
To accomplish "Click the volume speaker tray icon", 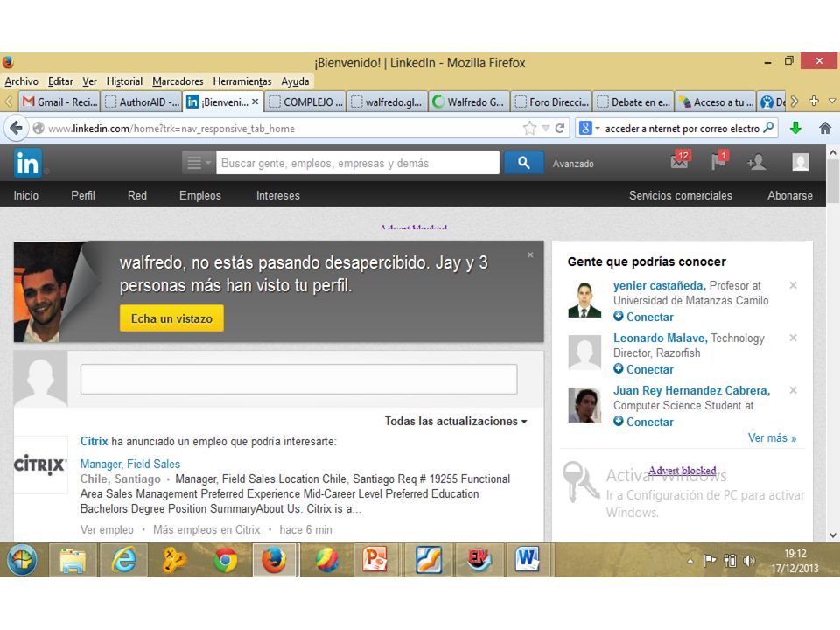I will pyautogui.click(x=750, y=560).
